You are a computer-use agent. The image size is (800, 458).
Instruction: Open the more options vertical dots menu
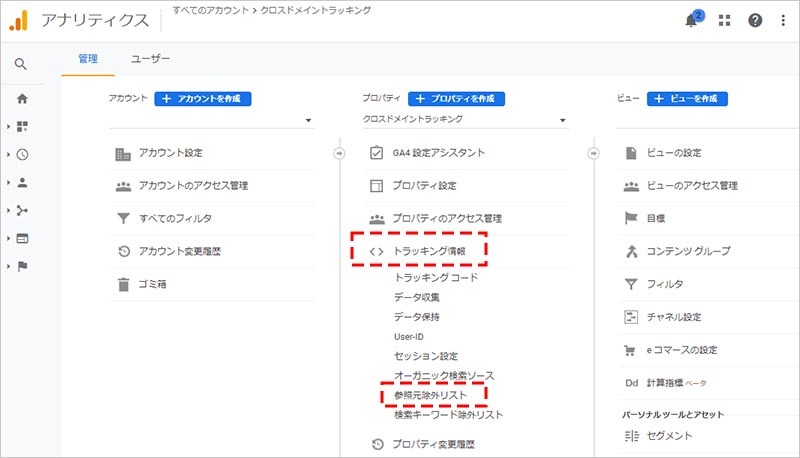click(x=782, y=21)
